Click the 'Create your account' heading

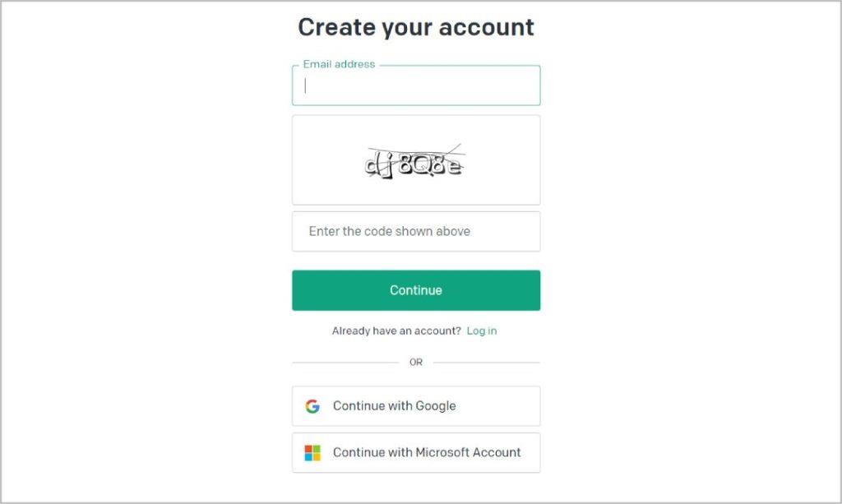416,27
